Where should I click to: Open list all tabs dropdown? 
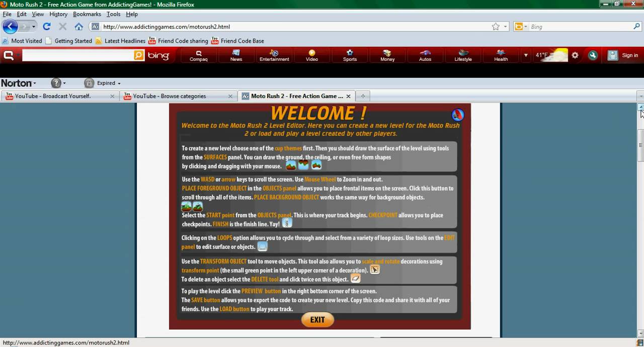tap(640, 96)
